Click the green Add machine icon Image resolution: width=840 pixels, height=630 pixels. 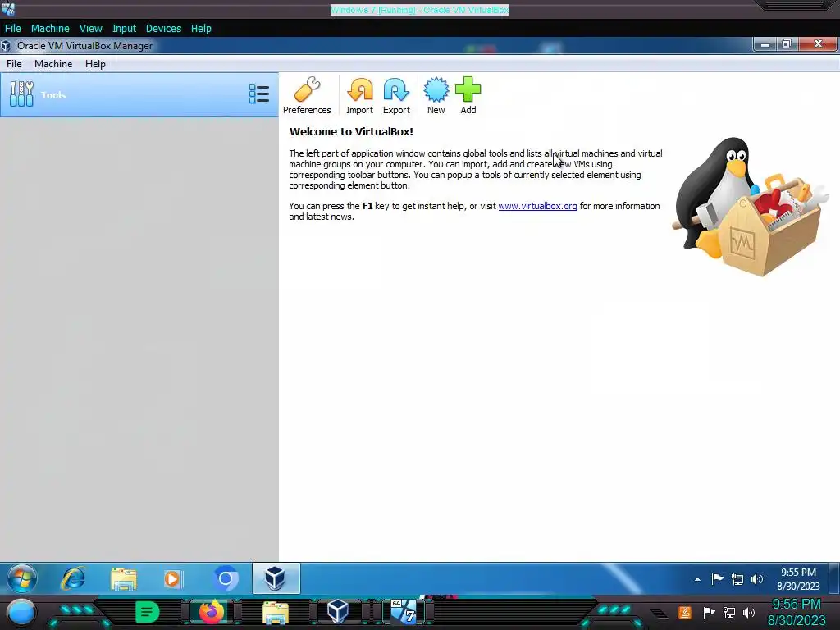coord(468,95)
